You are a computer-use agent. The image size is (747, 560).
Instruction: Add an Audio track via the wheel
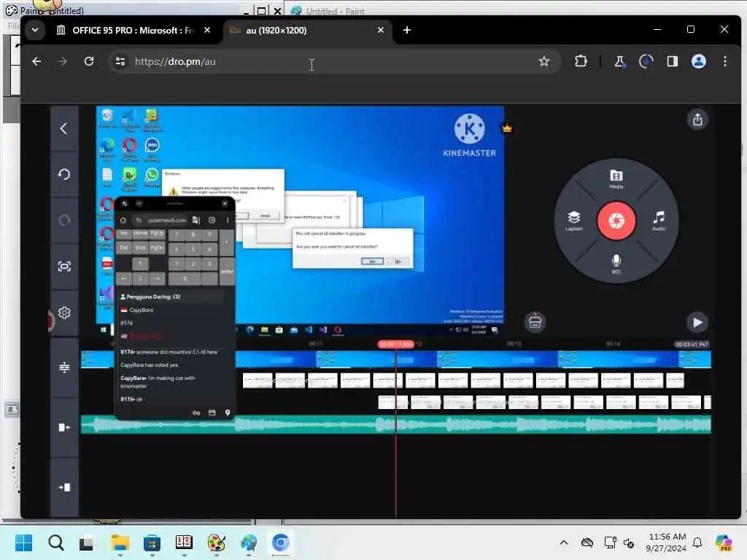[x=659, y=220]
